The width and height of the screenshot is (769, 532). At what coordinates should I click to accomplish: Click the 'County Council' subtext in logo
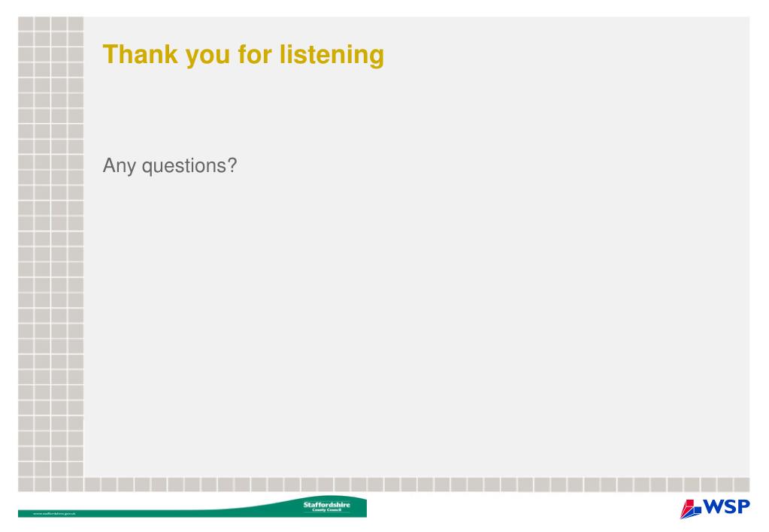(327, 510)
